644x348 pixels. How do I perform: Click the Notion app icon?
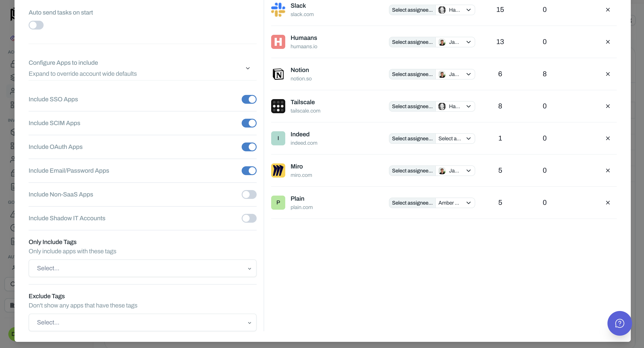(278, 74)
